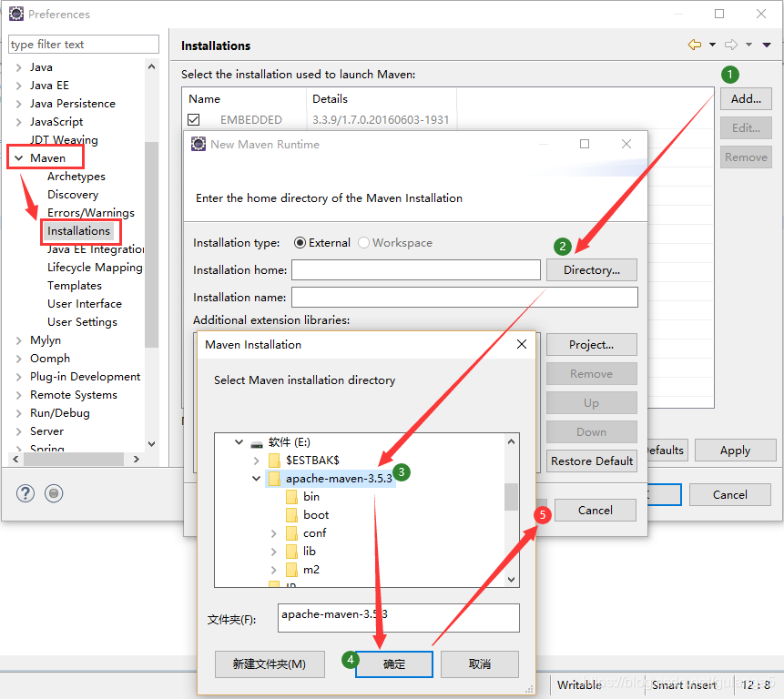The image size is (784, 699).
Task: Click Apply in Preferences window
Action: 735,451
